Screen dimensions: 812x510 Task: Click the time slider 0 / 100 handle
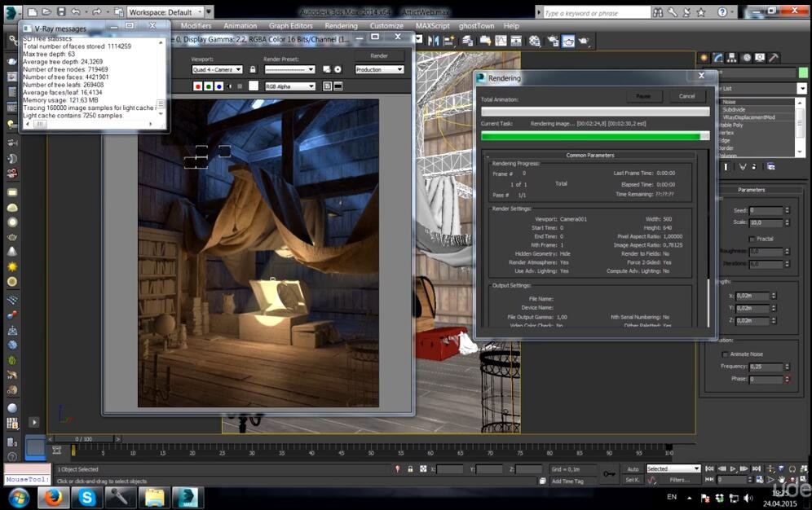pyautogui.click(x=84, y=438)
